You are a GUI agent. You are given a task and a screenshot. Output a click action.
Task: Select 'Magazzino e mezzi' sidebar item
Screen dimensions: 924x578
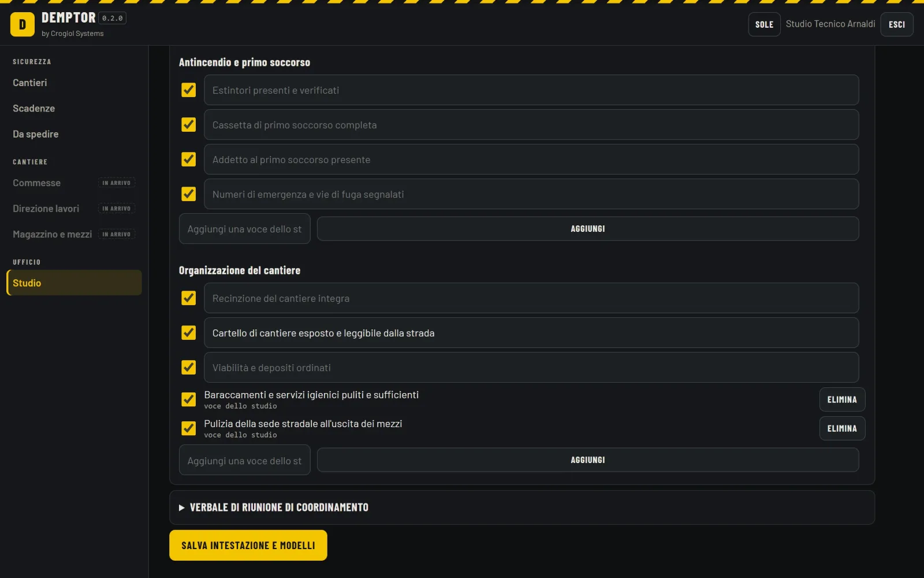pyautogui.click(x=73, y=234)
